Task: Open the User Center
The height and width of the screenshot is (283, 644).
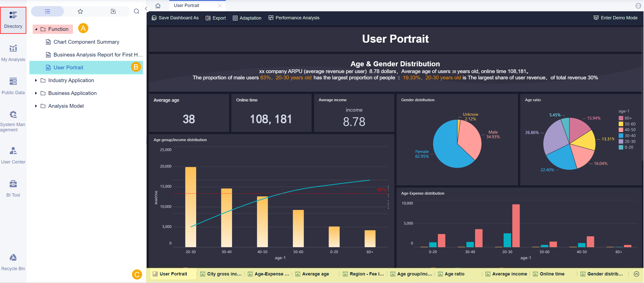Action: [x=13, y=155]
